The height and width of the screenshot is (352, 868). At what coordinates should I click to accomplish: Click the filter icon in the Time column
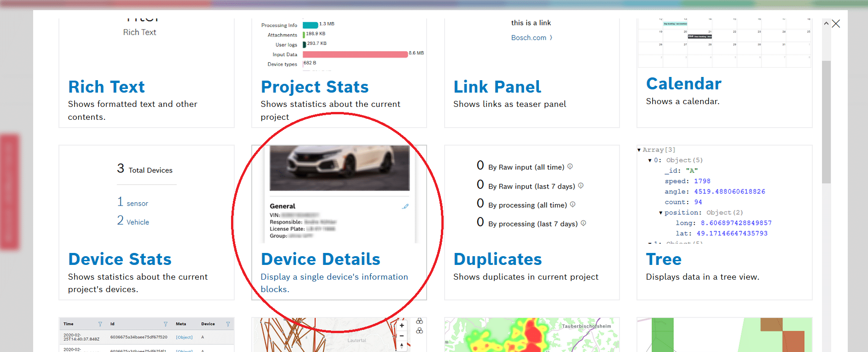(100, 324)
